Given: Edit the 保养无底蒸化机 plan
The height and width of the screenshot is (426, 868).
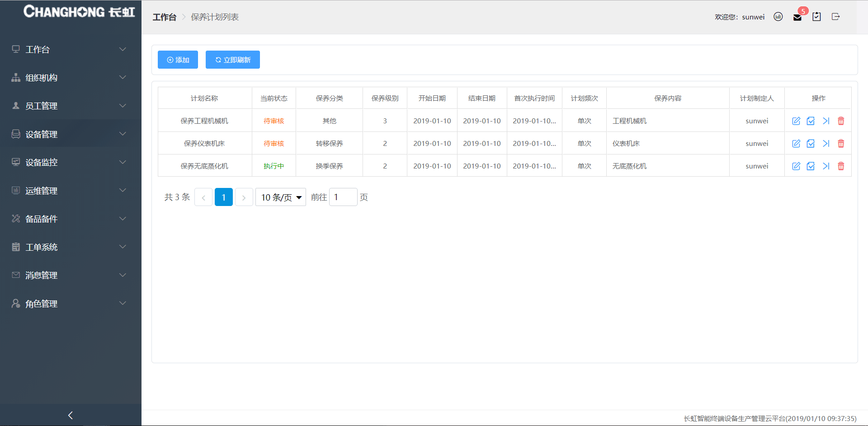Looking at the screenshot, I should click(796, 166).
